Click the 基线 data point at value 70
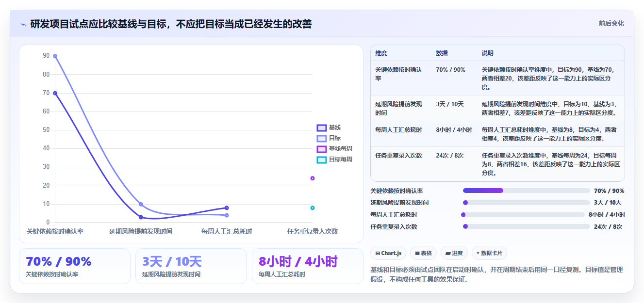This screenshot has width=644, height=303. (55, 93)
